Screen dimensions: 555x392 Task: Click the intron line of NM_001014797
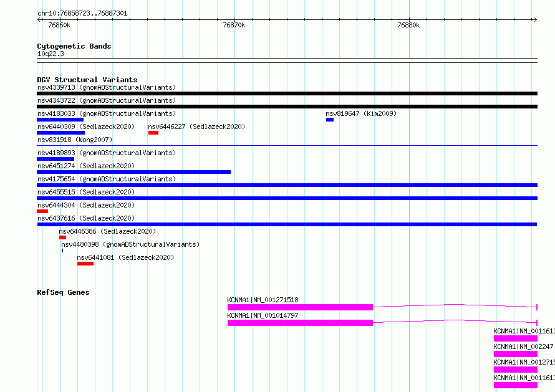click(x=455, y=320)
